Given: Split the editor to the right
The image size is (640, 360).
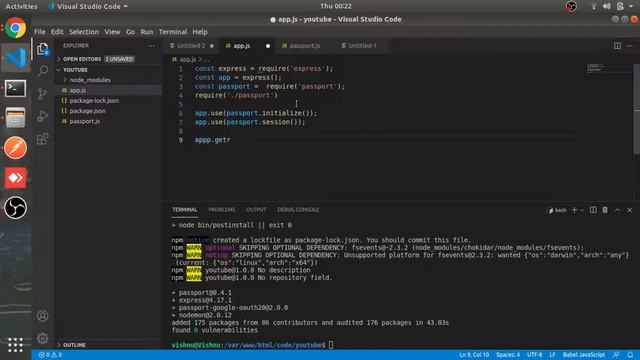Looking at the screenshot, I should coord(617,46).
